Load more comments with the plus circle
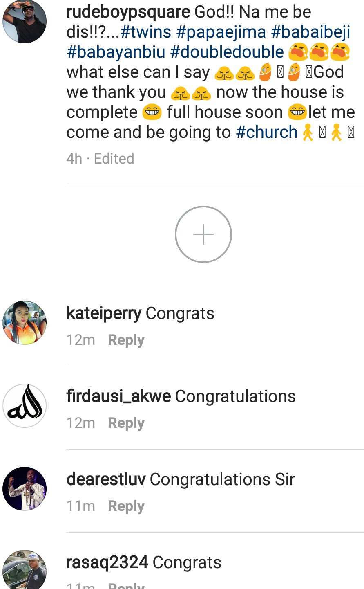 coord(203,234)
